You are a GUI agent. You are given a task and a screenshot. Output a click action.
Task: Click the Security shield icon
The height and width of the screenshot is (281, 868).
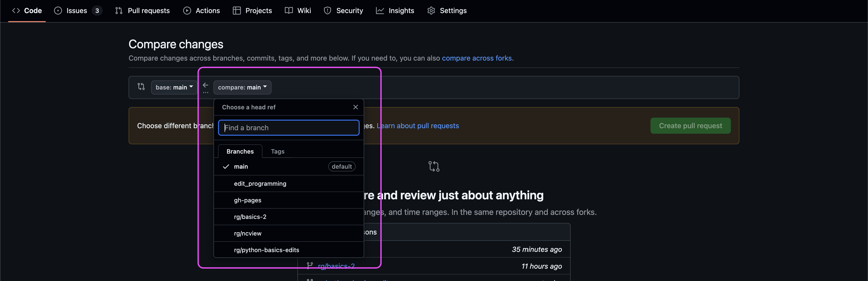pos(327,11)
